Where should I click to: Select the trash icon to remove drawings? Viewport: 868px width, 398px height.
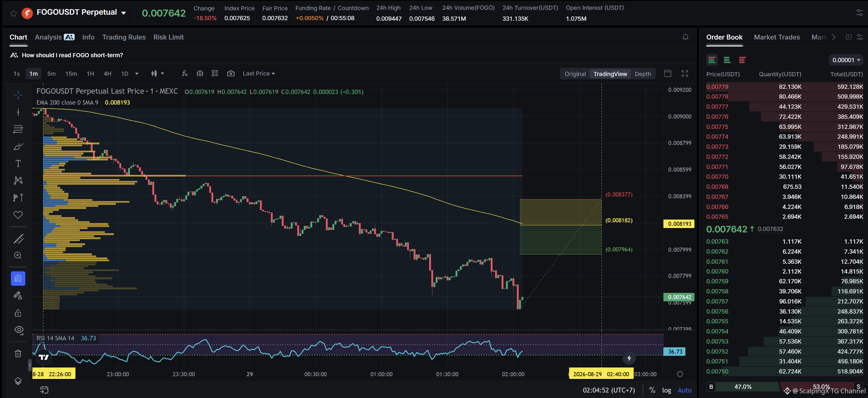coord(18,354)
